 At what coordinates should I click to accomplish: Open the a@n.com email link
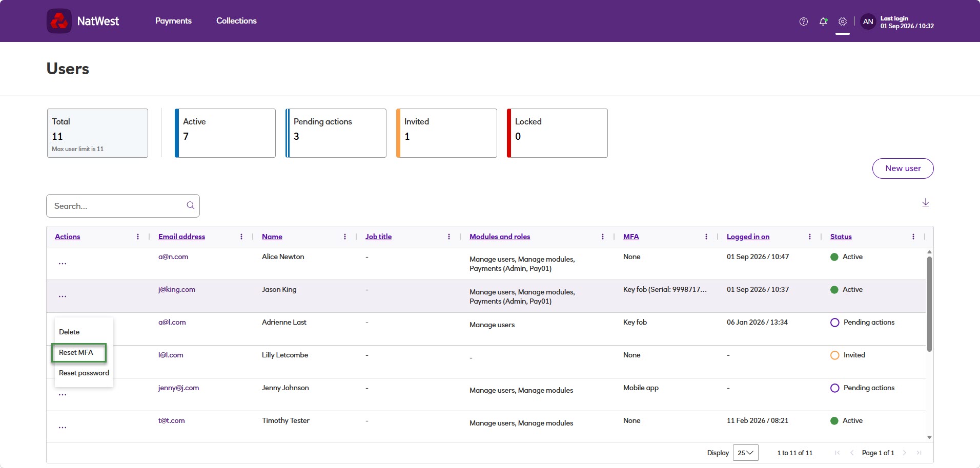tap(173, 257)
